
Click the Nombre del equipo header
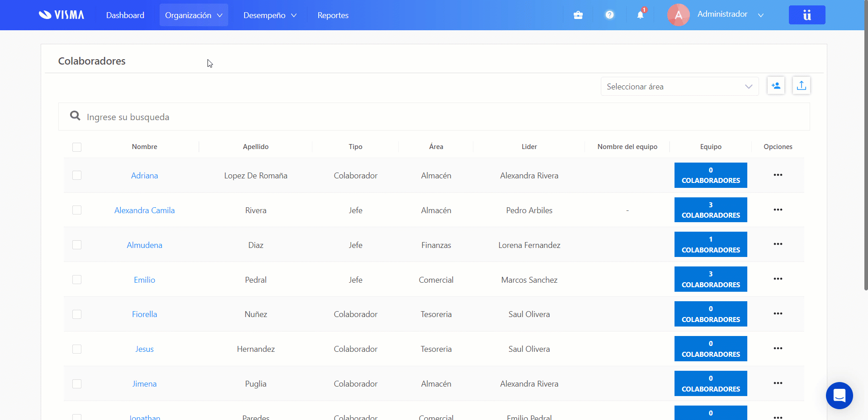(627, 147)
